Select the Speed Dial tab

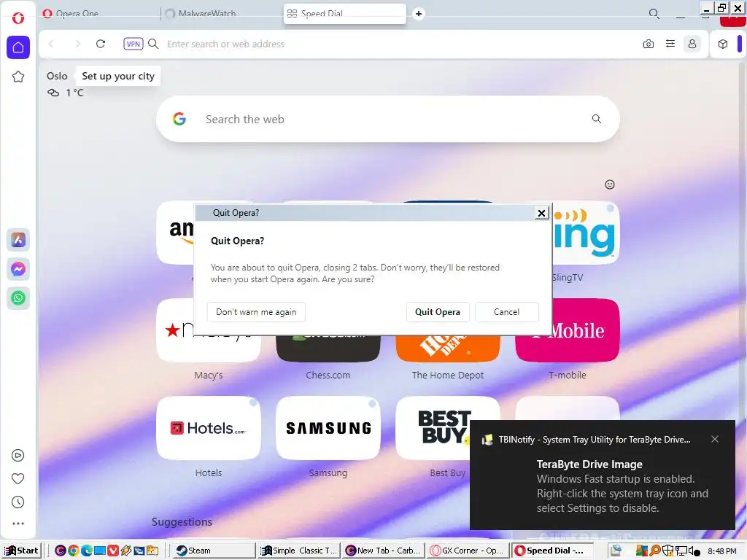(x=345, y=14)
